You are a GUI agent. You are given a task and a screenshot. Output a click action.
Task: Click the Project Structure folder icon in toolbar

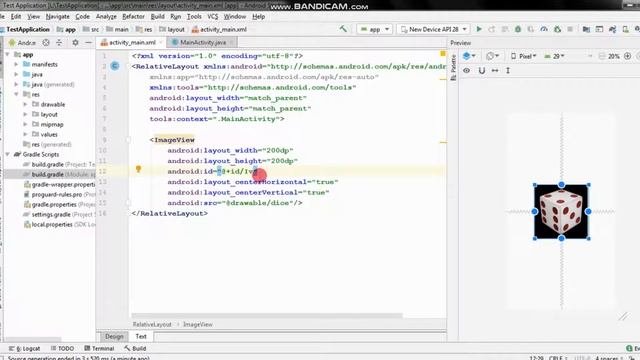587,29
